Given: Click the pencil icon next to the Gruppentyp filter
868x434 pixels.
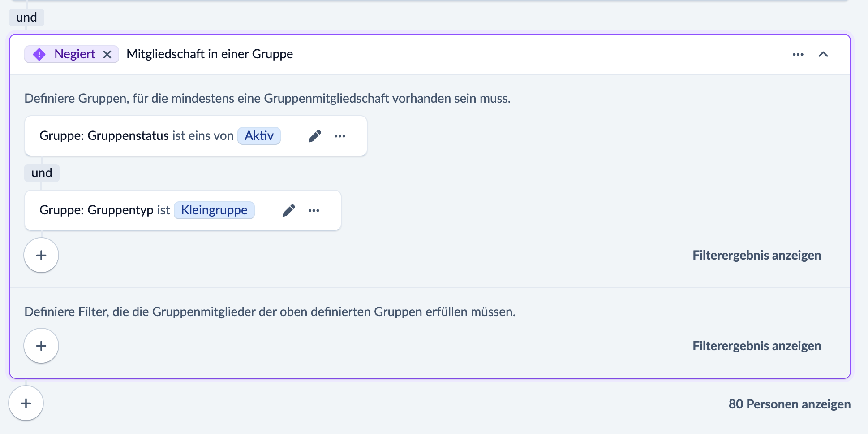Looking at the screenshot, I should coord(289,210).
